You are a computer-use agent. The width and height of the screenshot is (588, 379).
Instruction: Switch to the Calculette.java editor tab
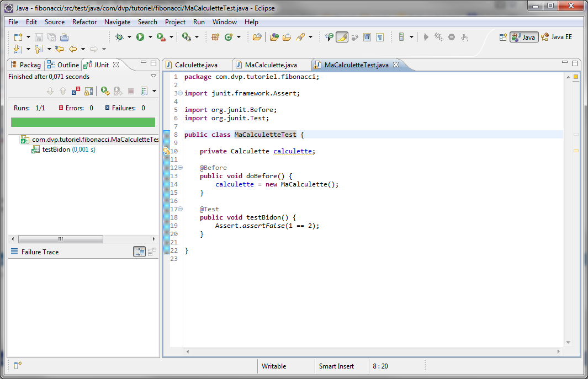pos(196,65)
